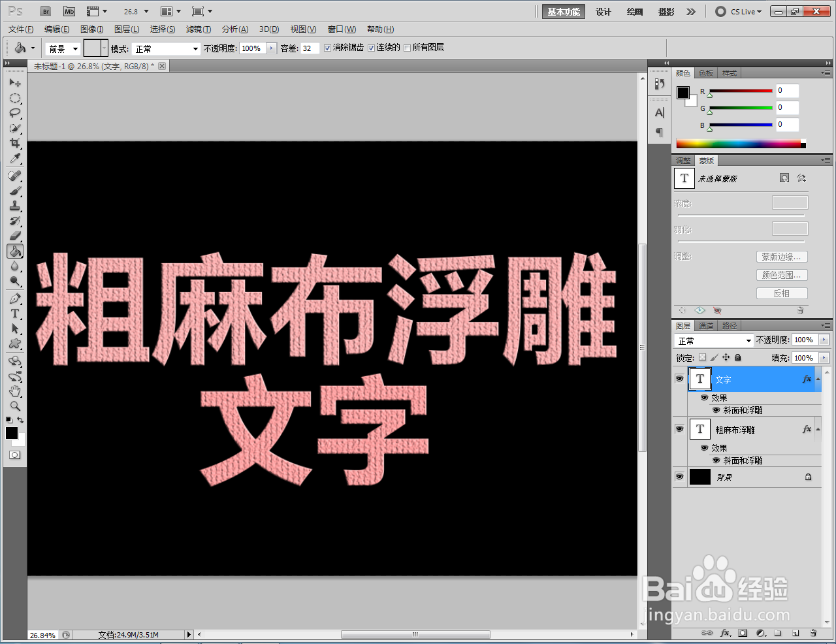Select the Horizontal Type tool
This screenshot has width=836, height=644.
(14, 314)
